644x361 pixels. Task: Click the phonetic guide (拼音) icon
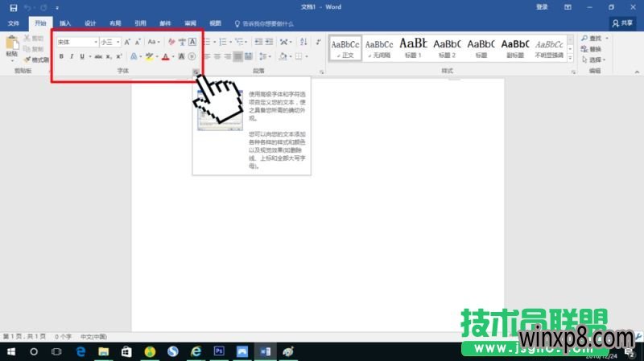coord(182,42)
